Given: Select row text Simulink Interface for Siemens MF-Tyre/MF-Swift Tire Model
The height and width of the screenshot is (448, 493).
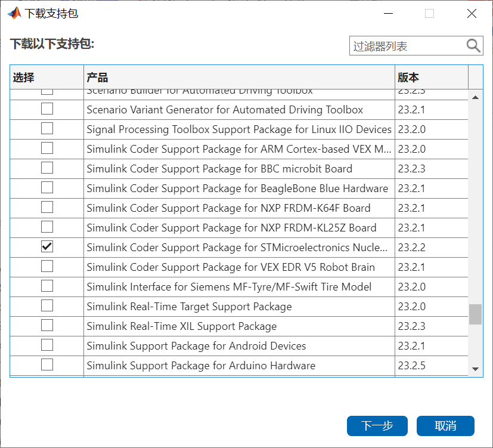Looking at the screenshot, I should tap(229, 287).
